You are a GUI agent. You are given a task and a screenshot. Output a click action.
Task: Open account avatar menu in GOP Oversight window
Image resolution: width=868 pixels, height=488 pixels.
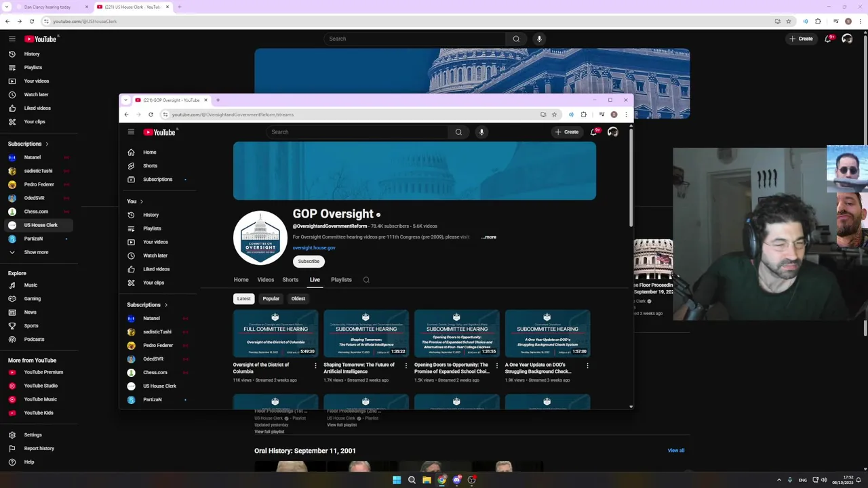click(x=612, y=132)
